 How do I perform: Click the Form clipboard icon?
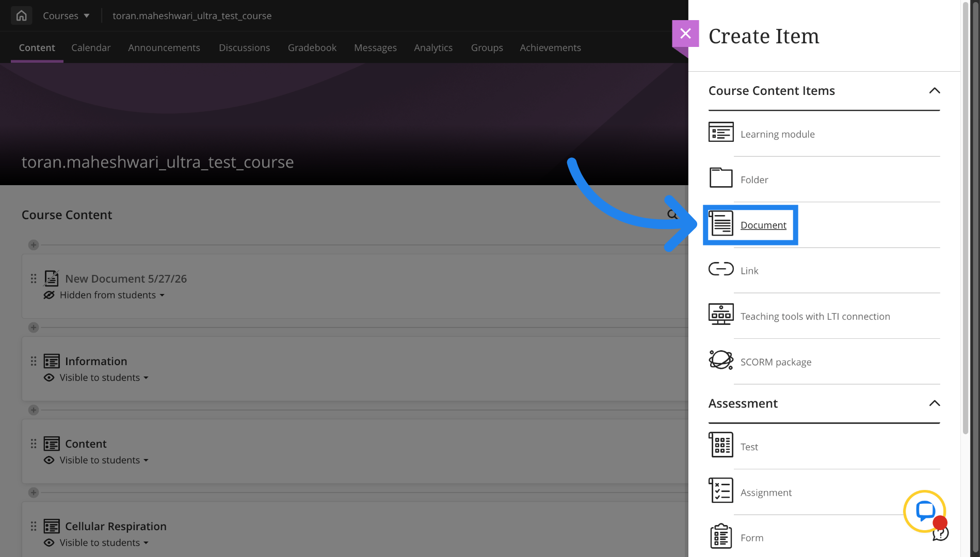point(721,536)
